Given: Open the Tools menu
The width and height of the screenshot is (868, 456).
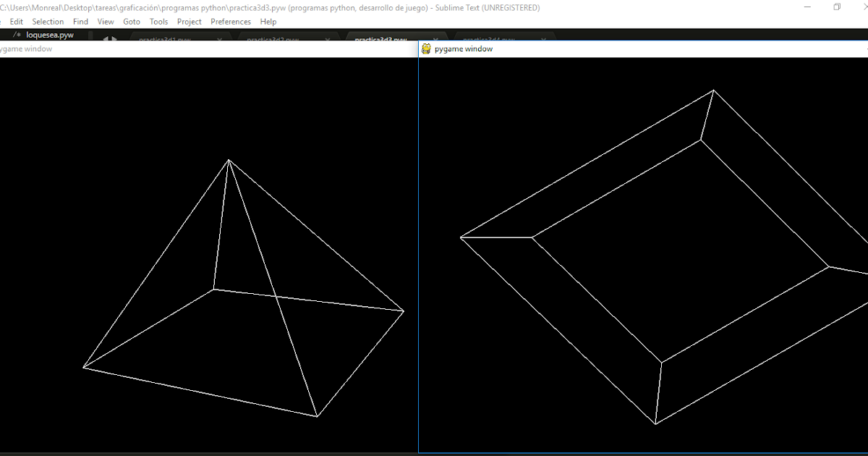Looking at the screenshot, I should click(158, 21).
